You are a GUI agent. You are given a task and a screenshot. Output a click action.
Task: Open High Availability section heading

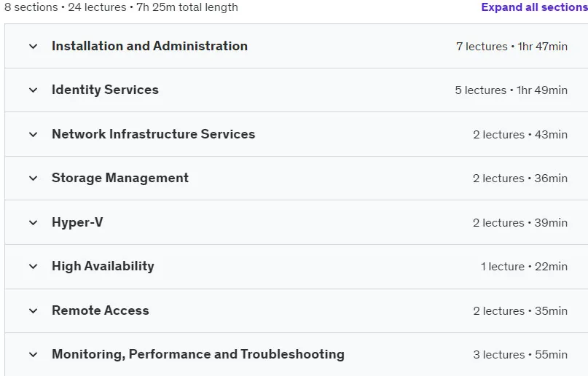(103, 266)
